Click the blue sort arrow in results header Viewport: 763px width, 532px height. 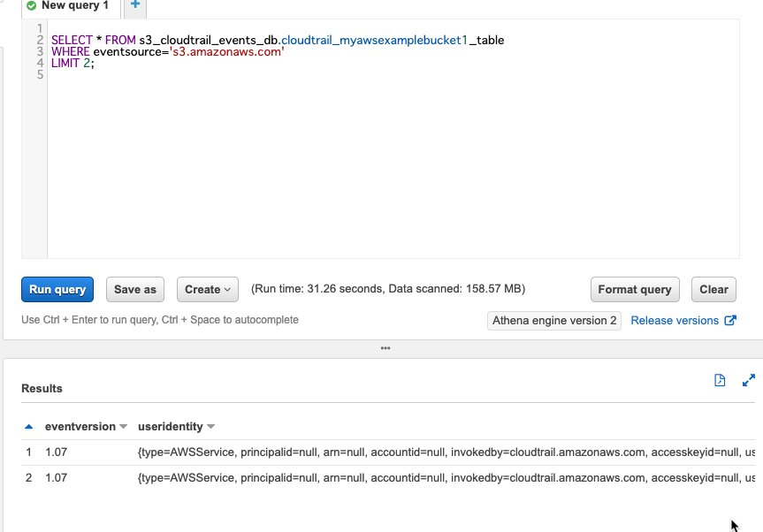[28, 427]
